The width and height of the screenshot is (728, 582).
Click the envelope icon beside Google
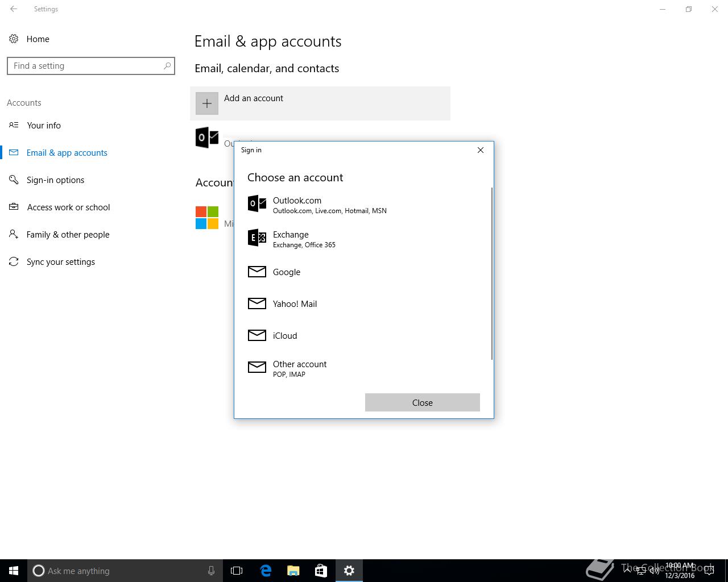tap(257, 272)
